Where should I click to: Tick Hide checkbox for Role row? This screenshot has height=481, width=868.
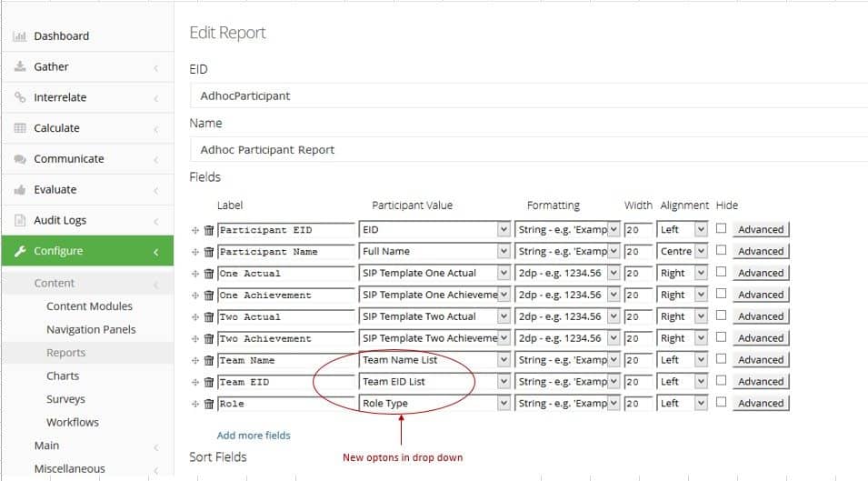pyautogui.click(x=721, y=402)
